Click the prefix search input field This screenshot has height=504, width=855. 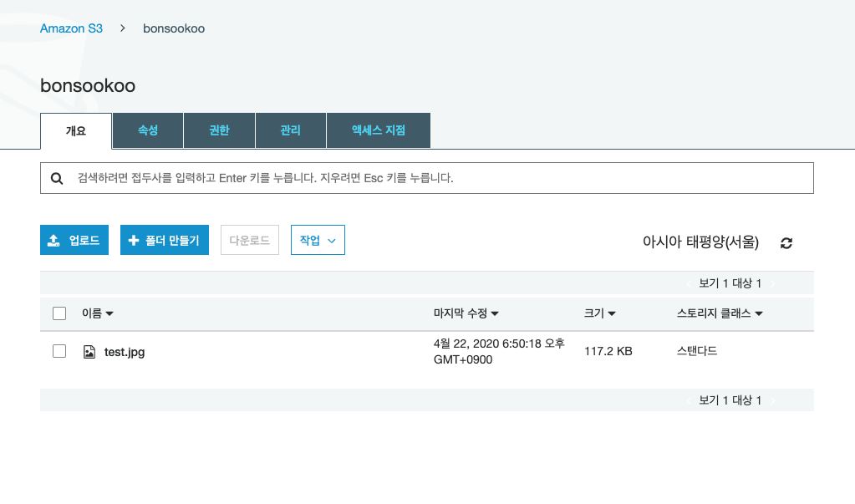(334, 177)
